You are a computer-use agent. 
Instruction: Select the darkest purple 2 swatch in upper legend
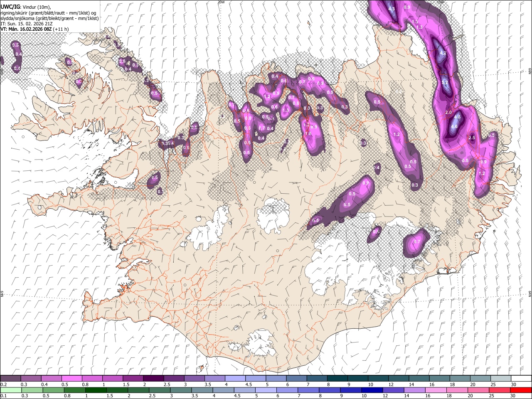(x=153, y=379)
